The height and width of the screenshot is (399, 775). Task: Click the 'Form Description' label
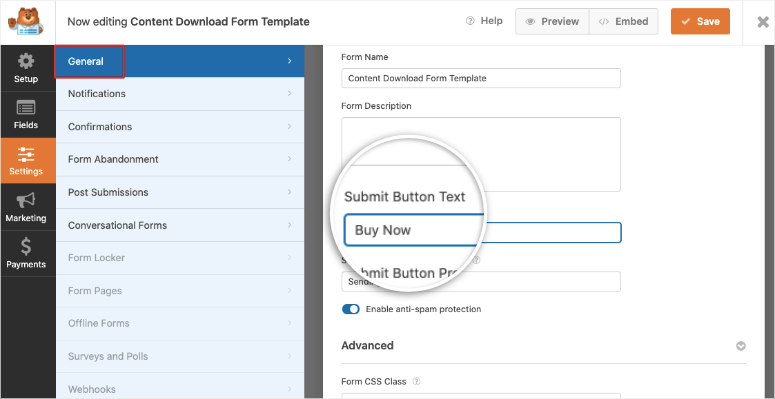pyautogui.click(x=376, y=106)
